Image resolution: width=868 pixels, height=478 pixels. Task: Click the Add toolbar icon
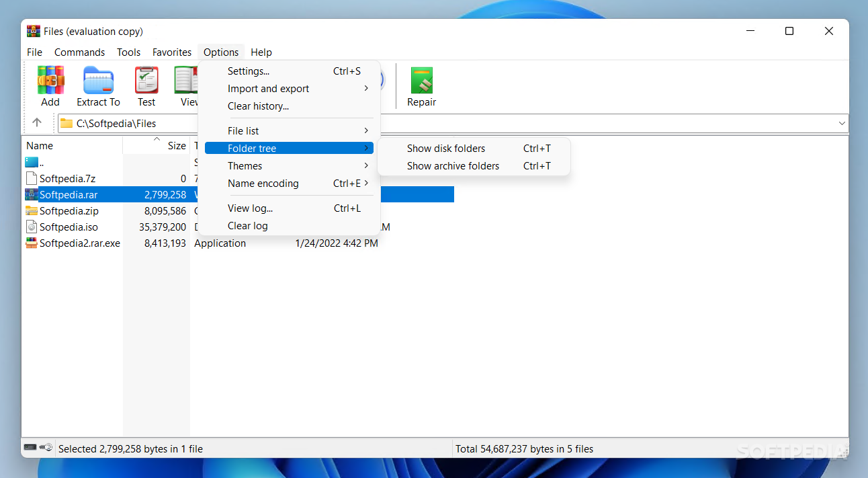pyautogui.click(x=50, y=80)
